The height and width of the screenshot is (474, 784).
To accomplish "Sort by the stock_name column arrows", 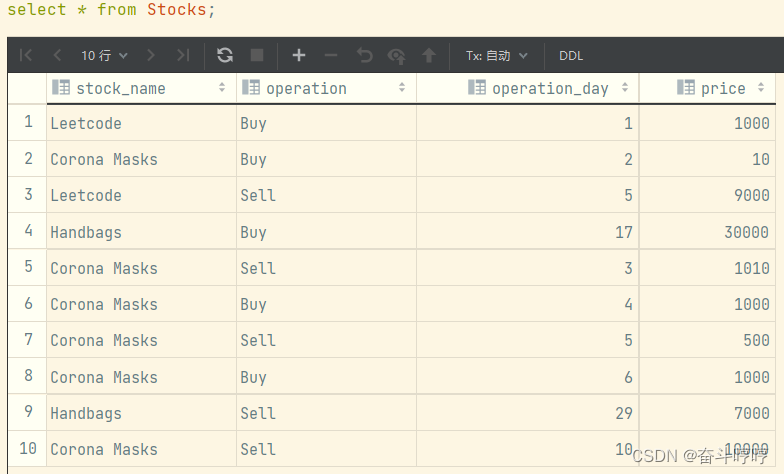I will [x=222, y=88].
